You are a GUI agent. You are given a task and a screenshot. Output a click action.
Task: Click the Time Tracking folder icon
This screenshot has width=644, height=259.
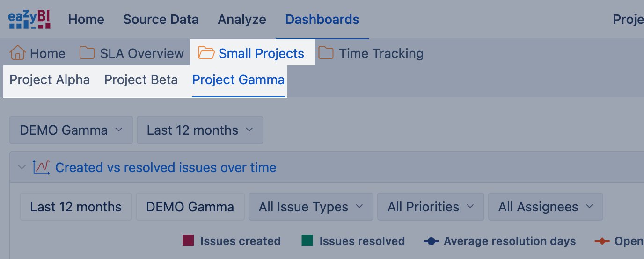pyautogui.click(x=326, y=53)
